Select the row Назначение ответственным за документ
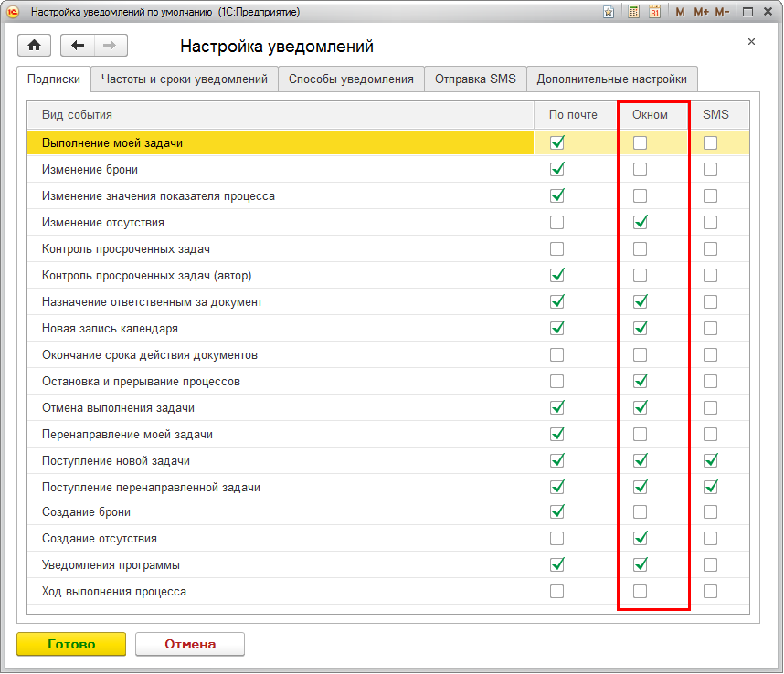This screenshot has width=784, height=674. pos(388,301)
